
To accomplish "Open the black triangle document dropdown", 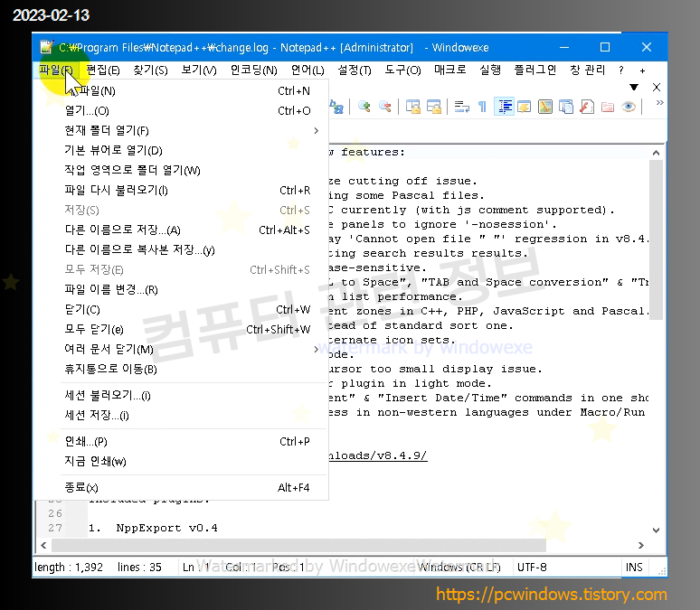I will coord(633,87).
